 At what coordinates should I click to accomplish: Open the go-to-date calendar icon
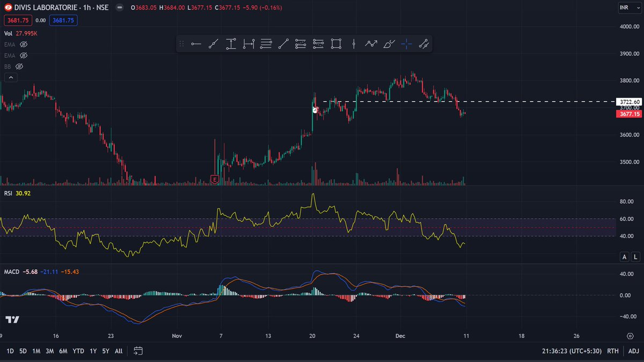coord(138,351)
